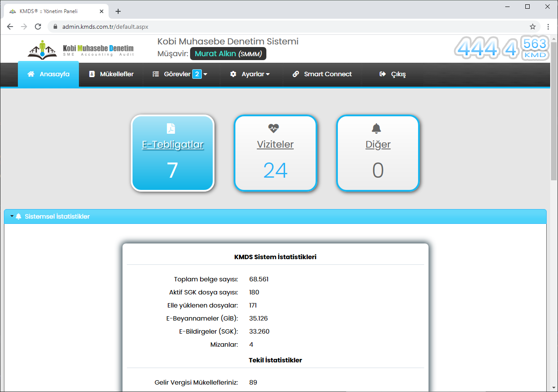Click the task list icon beside Görevler
This screenshot has width=558, height=392.
[x=156, y=74]
